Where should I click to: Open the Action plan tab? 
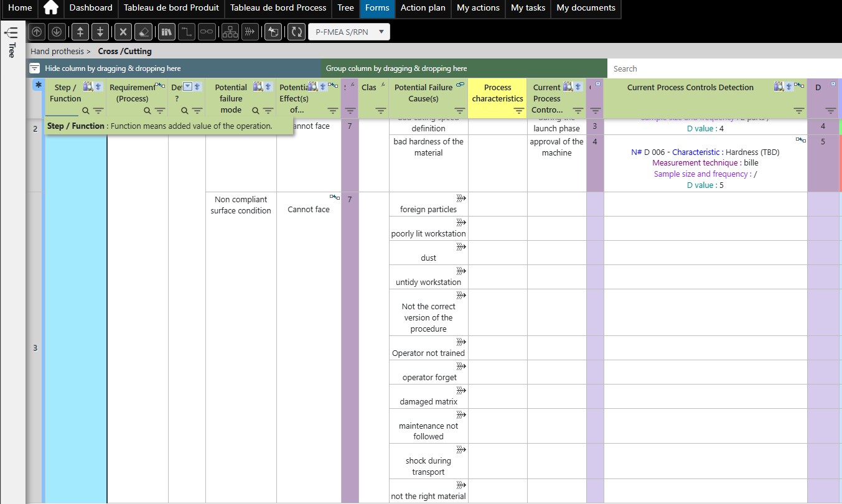click(x=423, y=8)
